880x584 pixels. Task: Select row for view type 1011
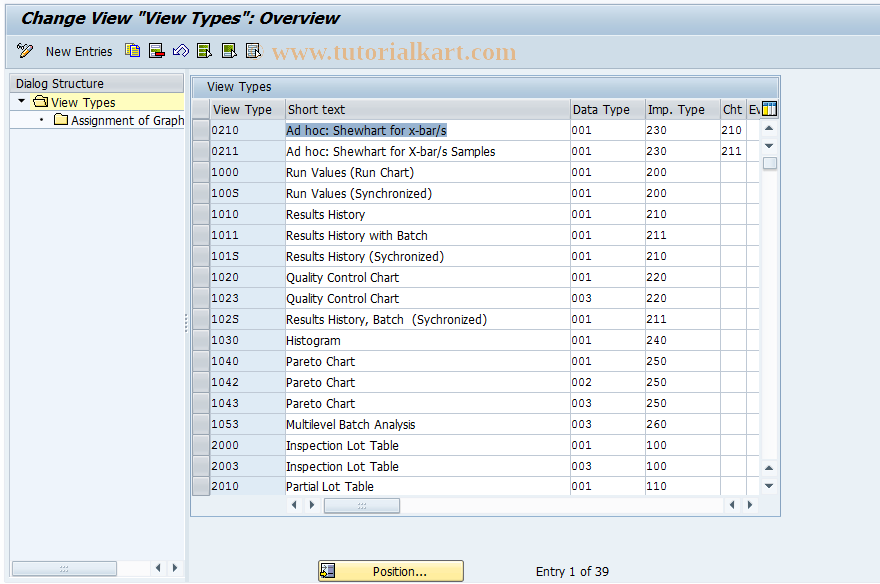201,235
